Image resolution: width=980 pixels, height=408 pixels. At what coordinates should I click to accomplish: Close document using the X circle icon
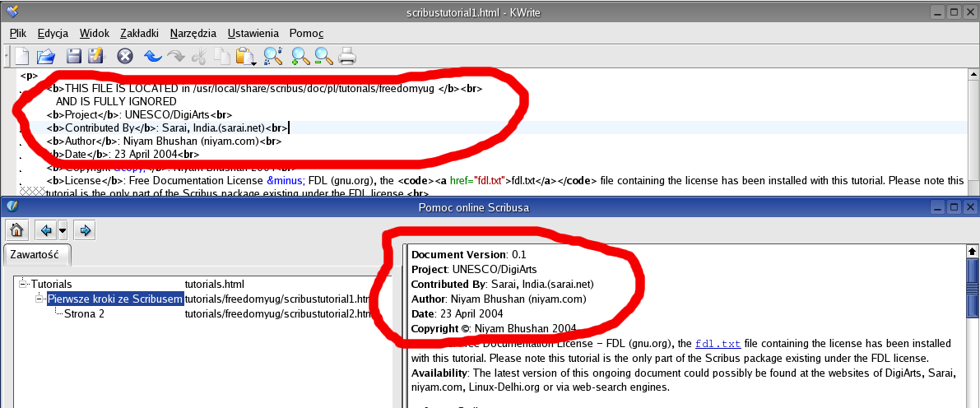(124, 56)
